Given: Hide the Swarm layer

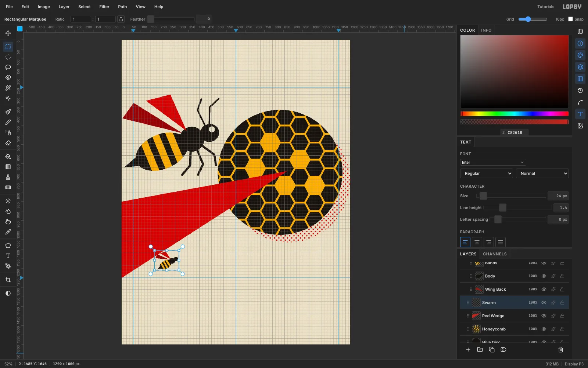Looking at the screenshot, I should (544, 302).
